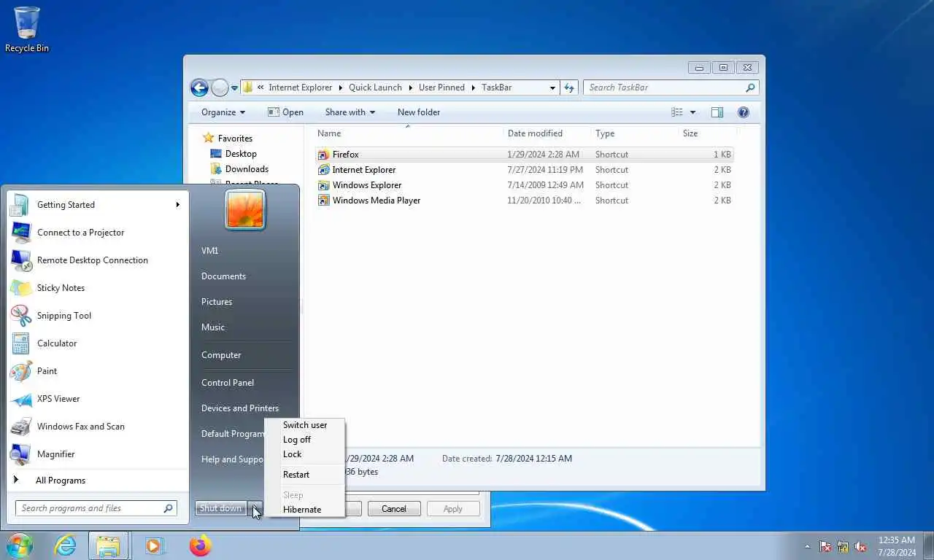Viewport: 934px width, 560px height.
Task: Open recent pages dropdown arrow
Action: [234, 87]
